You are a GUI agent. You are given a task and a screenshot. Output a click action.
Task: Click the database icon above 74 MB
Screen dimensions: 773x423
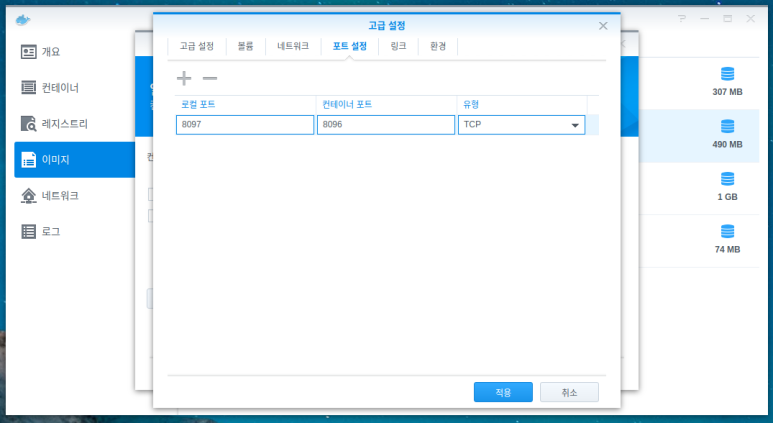point(727,231)
